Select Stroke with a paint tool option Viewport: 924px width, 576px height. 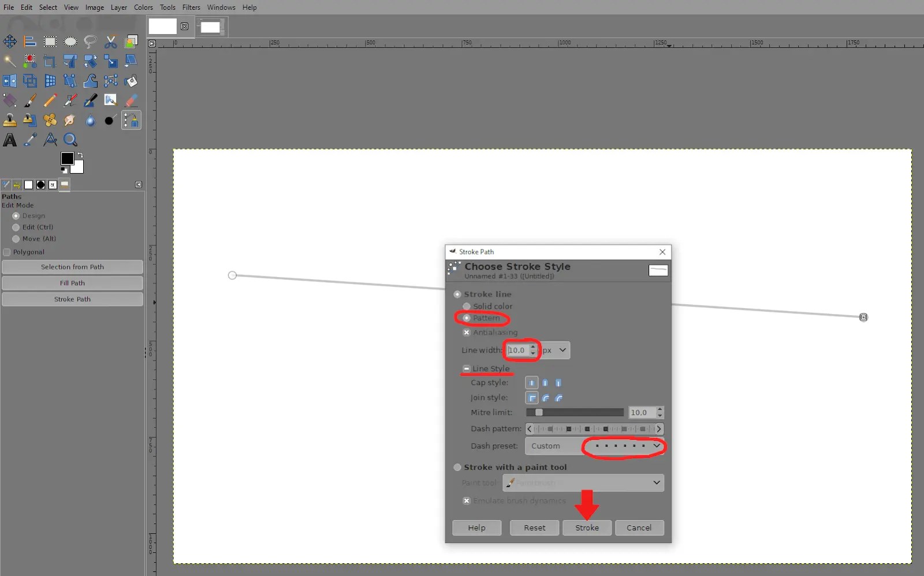tap(457, 467)
